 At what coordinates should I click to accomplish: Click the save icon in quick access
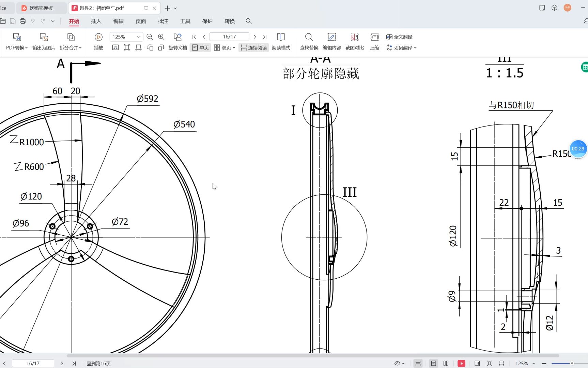[x=13, y=21]
